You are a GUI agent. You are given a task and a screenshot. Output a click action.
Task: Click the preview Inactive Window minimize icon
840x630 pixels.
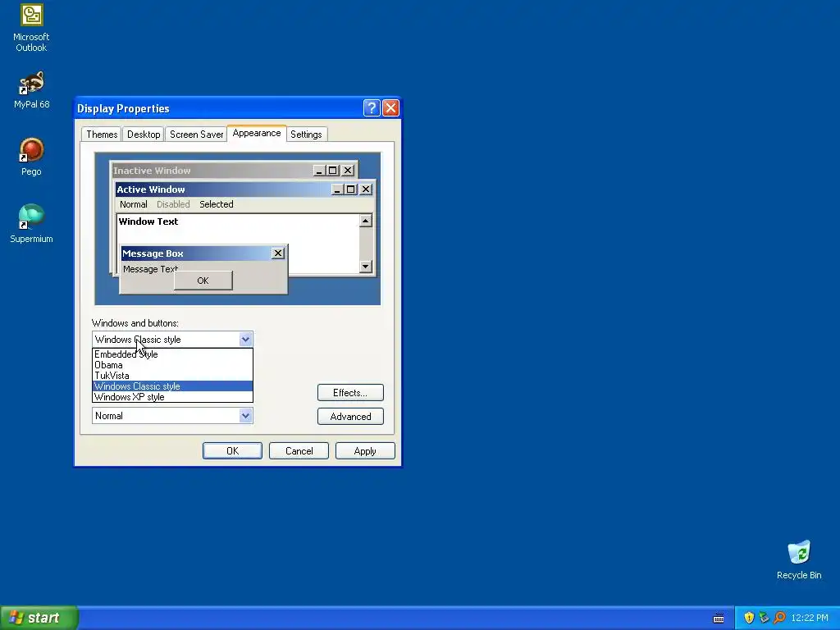click(x=319, y=171)
